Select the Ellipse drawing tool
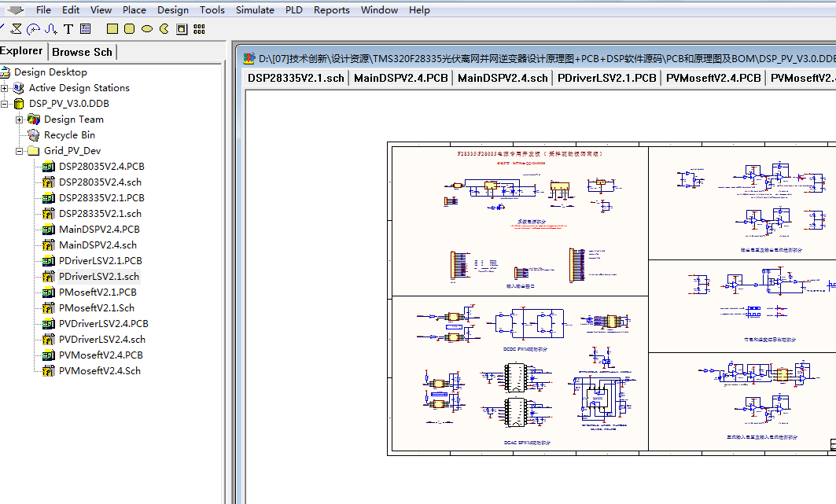This screenshot has width=836, height=504. 147,29
